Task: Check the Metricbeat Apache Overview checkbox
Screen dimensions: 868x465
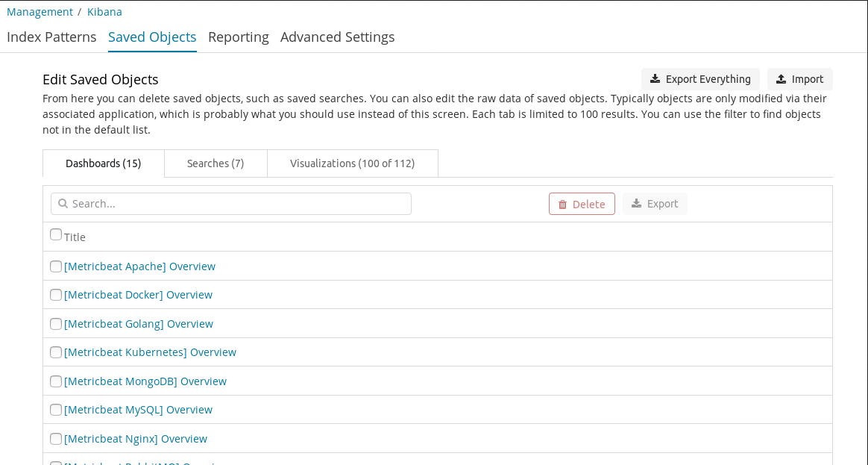Action: (x=56, y=266)
